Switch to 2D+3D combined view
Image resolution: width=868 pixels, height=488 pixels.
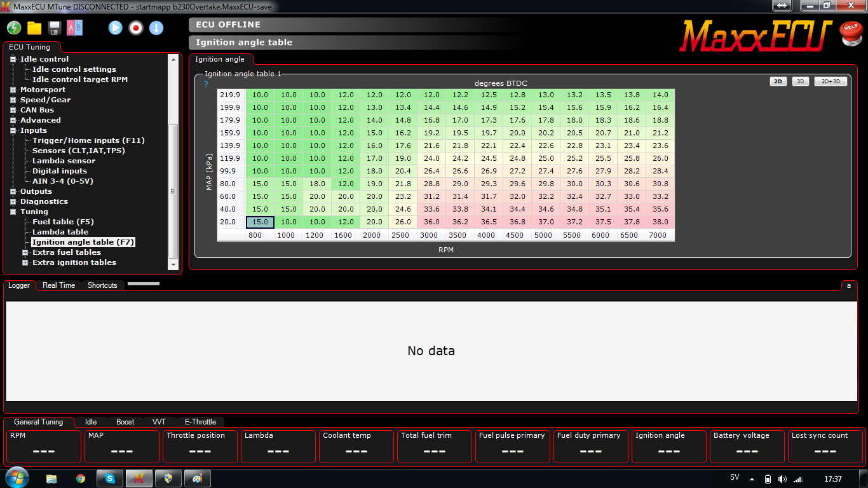(831, 81)
